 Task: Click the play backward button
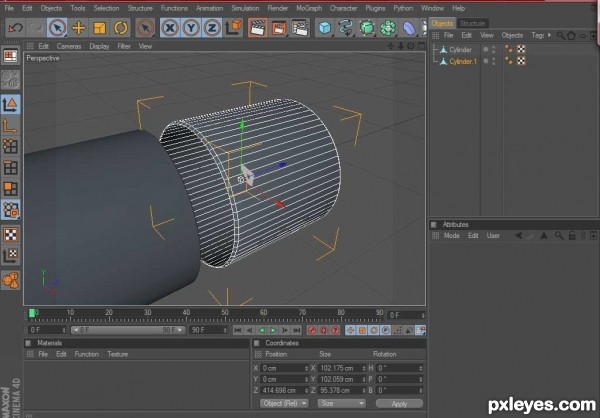click(261, 330)
